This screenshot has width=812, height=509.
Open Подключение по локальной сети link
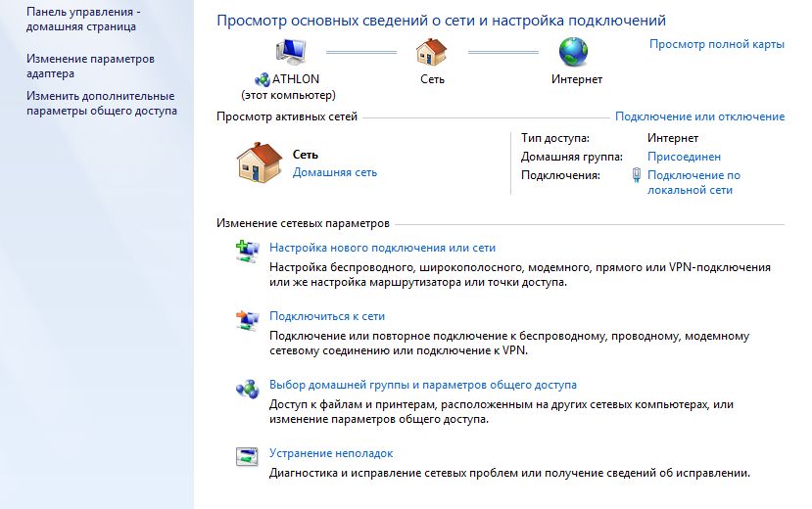[693, 183]
